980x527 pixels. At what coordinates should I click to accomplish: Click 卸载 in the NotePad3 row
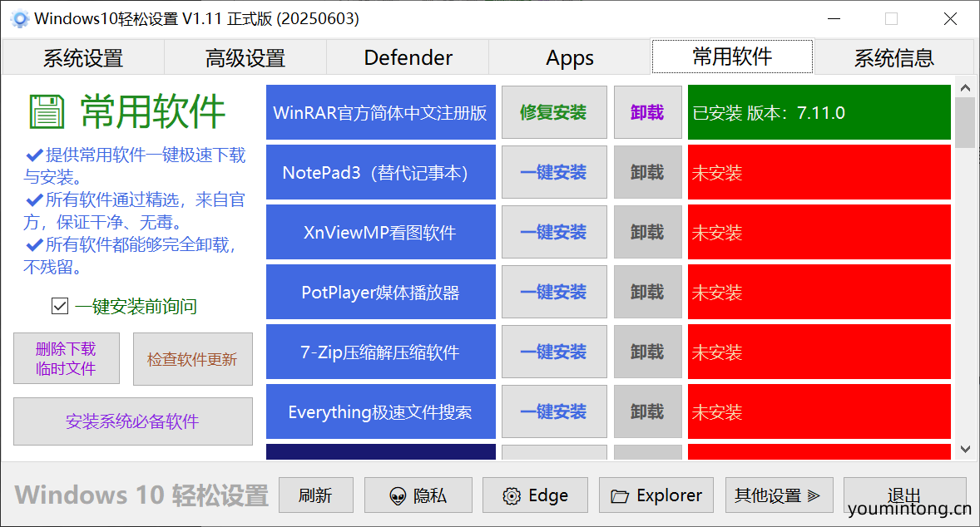tap(647, 172)
